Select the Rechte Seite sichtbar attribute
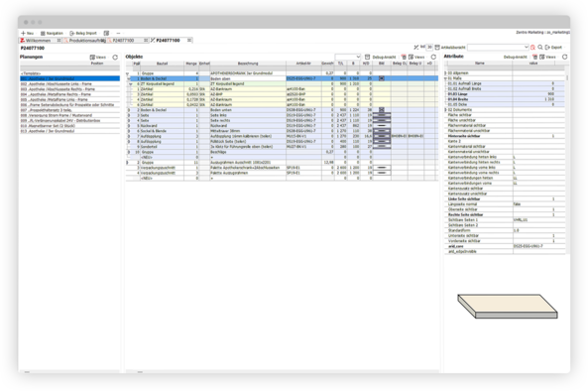 505,215
